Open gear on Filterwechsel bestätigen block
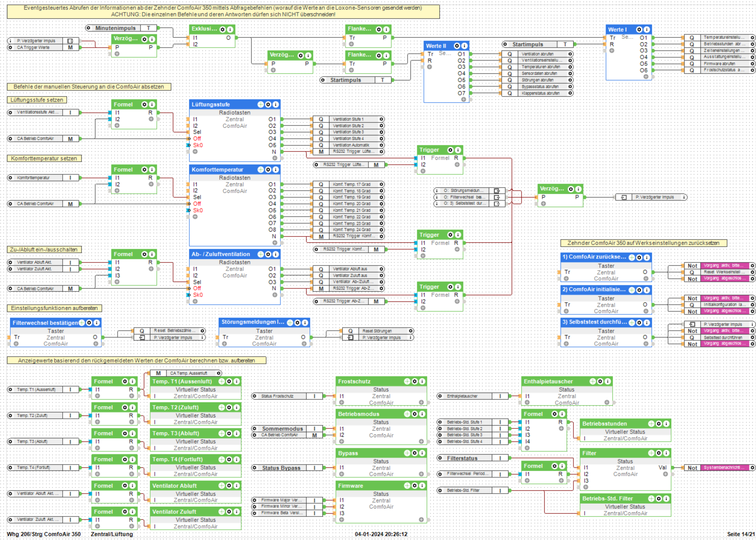 (x=89, y=323)
